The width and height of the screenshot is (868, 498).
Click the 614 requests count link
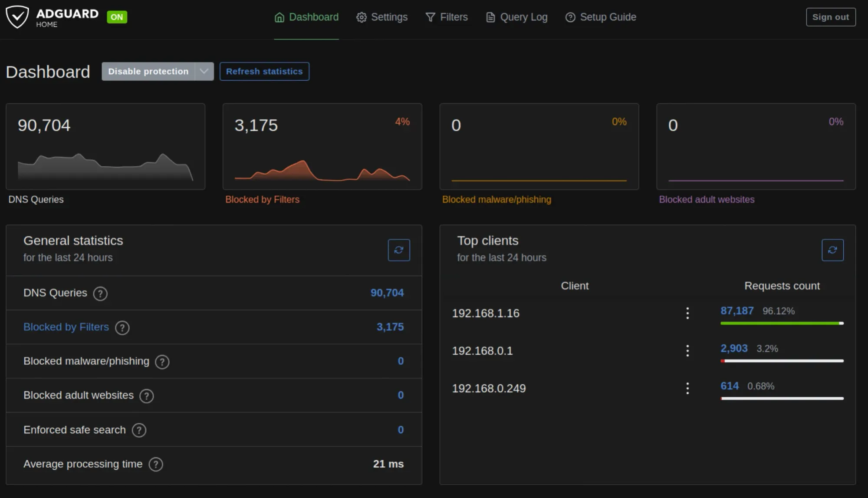(x=730, y=386)
